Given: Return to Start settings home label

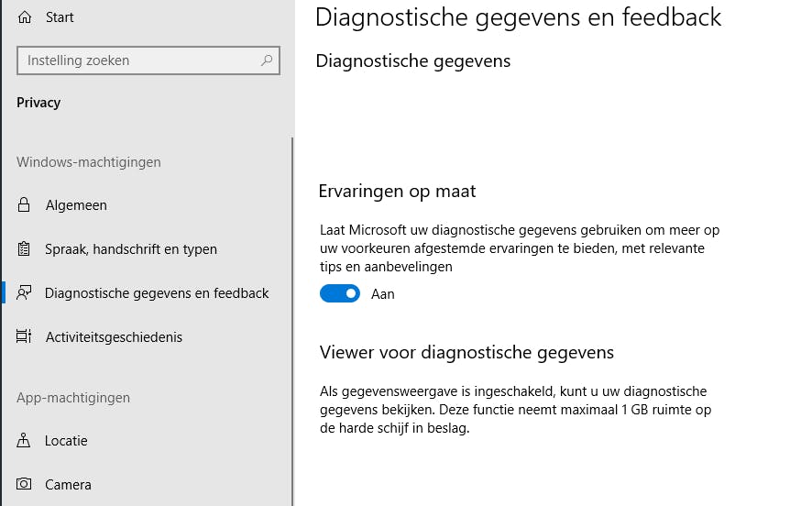Looking at the screenshot, I should click(x=60, y=17).
